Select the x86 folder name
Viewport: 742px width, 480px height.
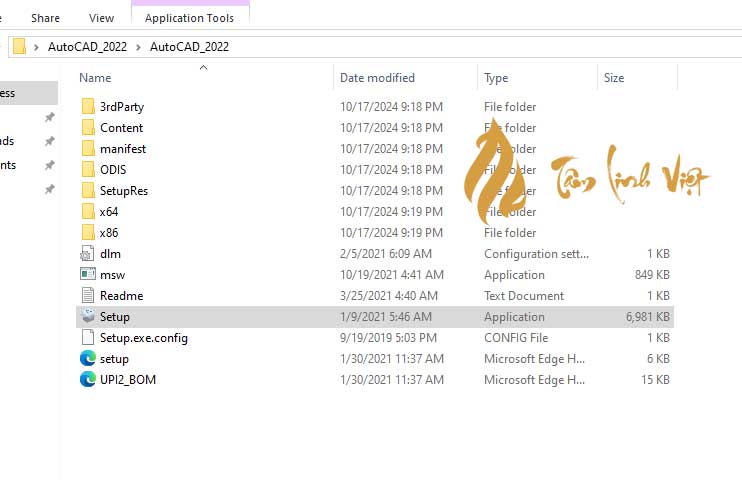(x=109, y=232)
